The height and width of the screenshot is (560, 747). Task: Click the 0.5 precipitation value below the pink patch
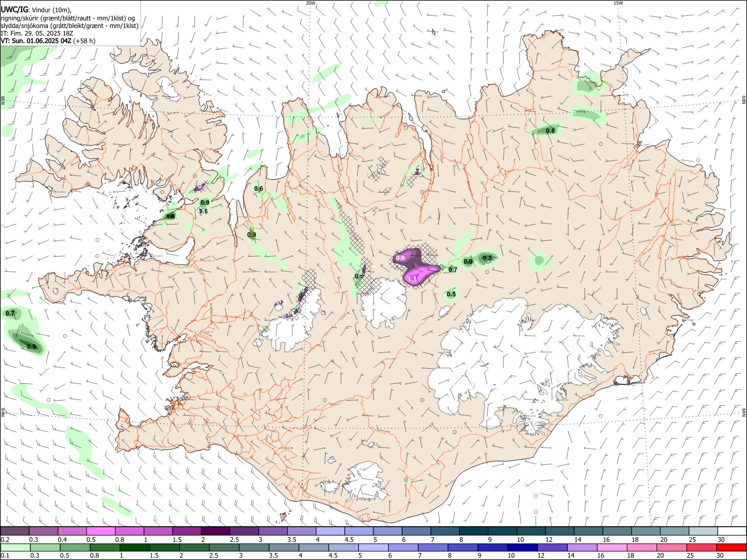(451, 295)
